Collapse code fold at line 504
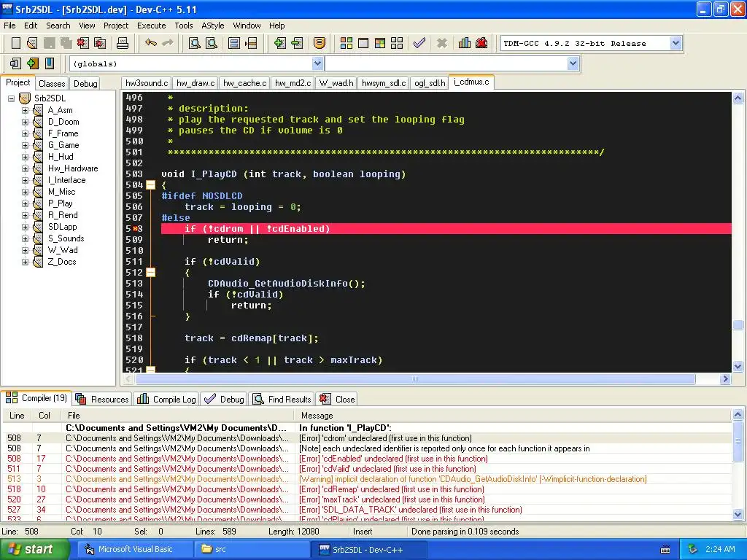 150,184
